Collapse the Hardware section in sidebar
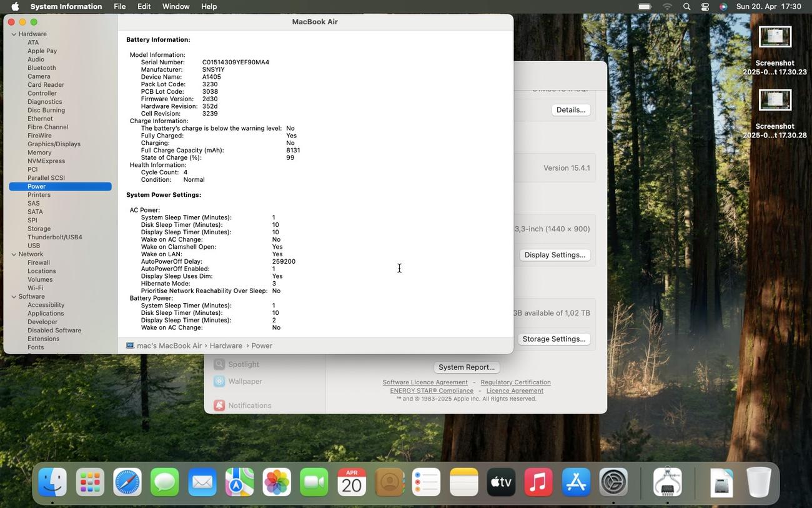 point(14,34)
